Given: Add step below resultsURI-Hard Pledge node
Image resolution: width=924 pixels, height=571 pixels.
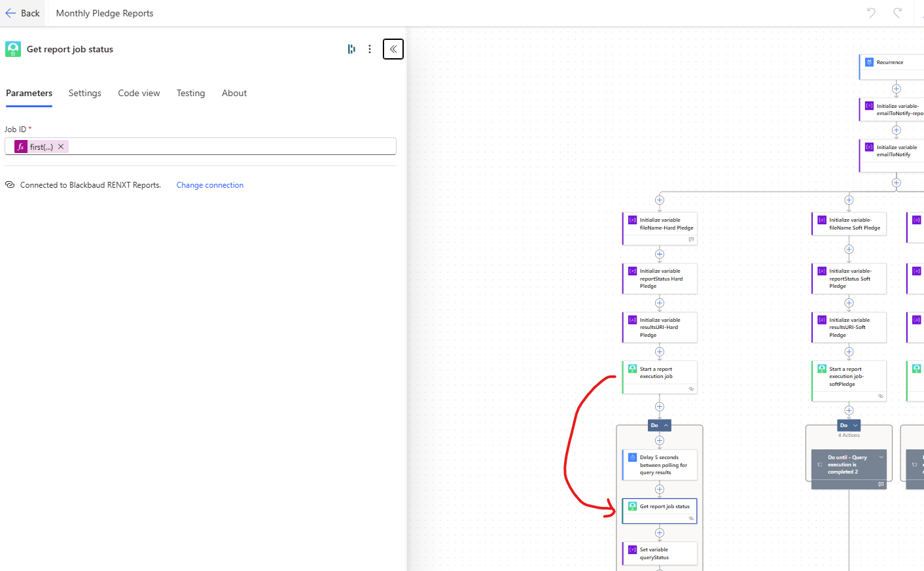Looking at the screenshot, I should point(660,352).
